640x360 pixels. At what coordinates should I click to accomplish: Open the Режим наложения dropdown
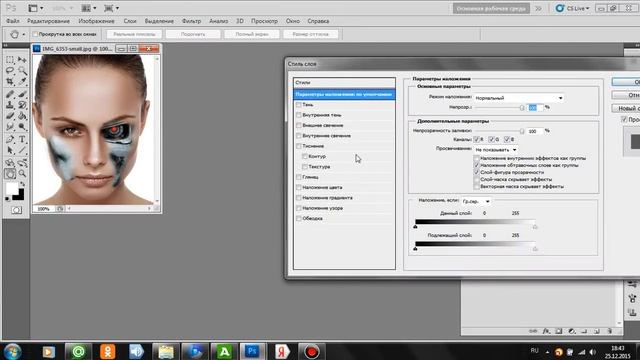point(519,98)
